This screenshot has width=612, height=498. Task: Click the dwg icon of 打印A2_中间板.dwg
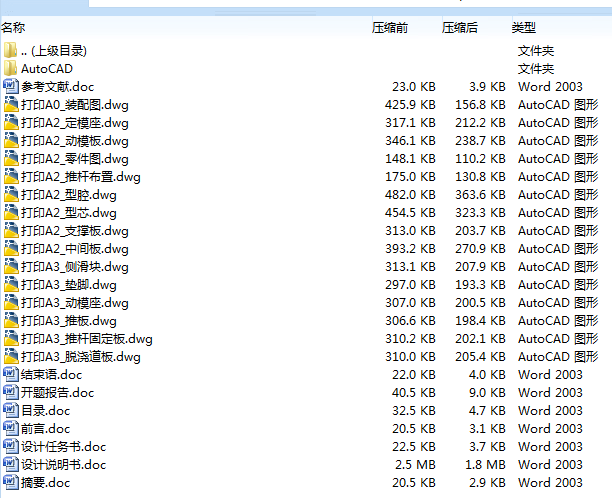[x=11, y=248]
